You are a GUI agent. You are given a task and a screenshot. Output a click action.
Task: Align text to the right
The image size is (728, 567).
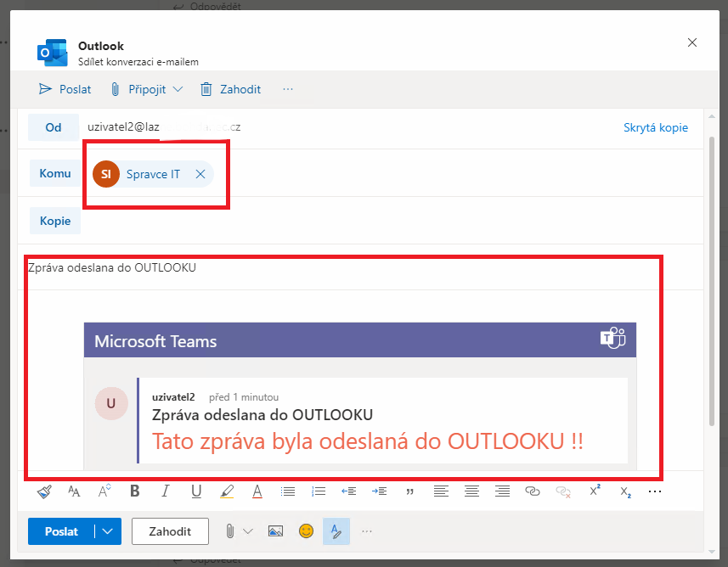click(502, 491)
